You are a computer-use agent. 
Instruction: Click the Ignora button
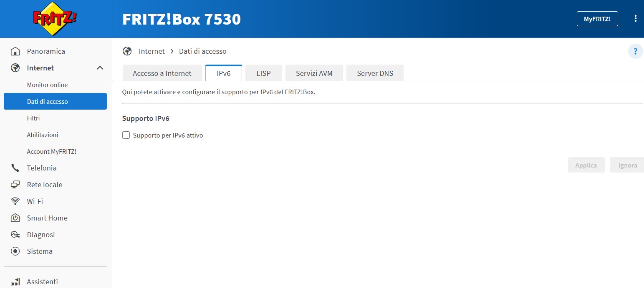(x=627, y=165)
